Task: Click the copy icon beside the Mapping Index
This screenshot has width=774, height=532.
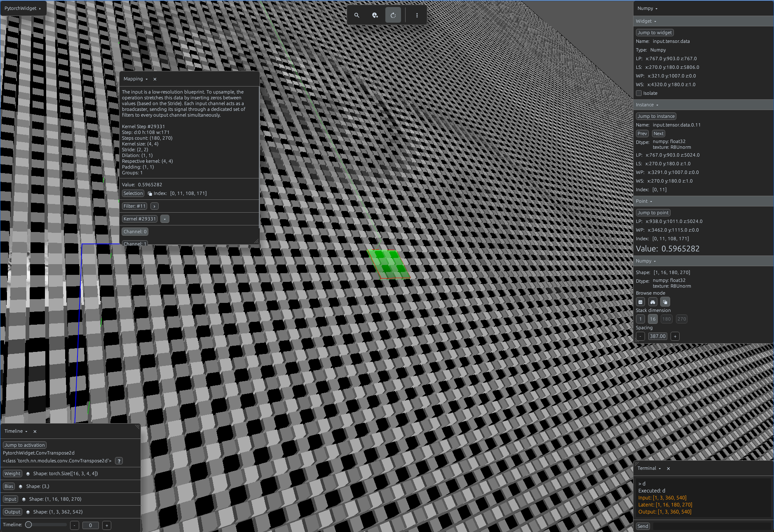Action: click(150, 194)
